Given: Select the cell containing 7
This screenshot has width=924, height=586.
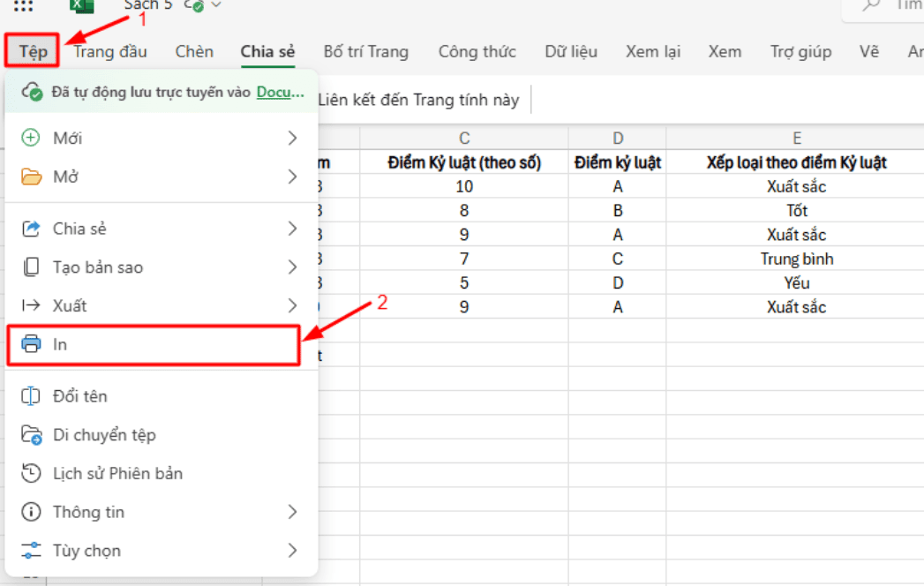Looking at the screenshot, I should tap(464, 259).
